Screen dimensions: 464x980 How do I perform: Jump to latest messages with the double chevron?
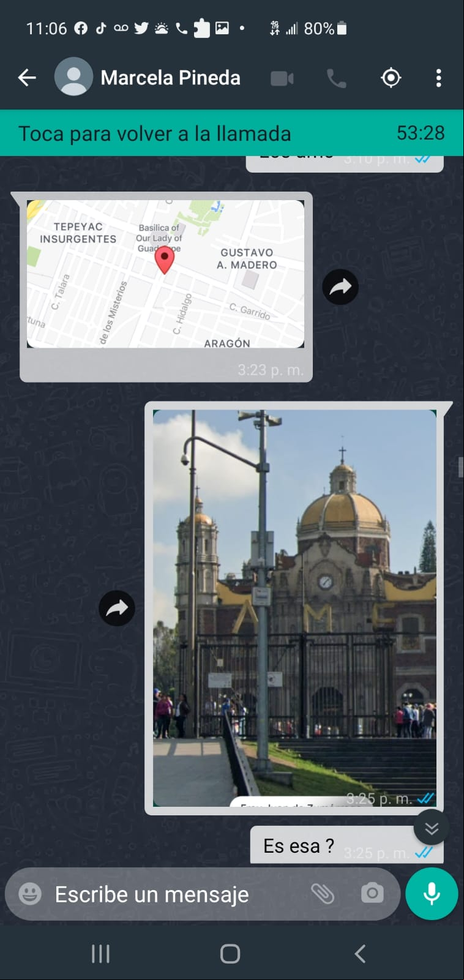tap(432, 828)
